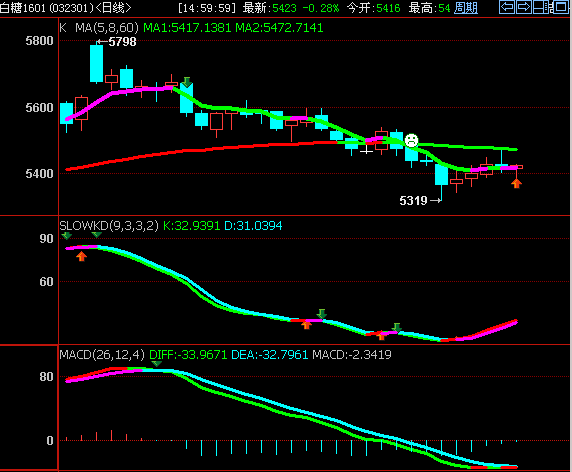Click the maximize chart window icon
Screen dimensions: 572x472
coord(561,7)
